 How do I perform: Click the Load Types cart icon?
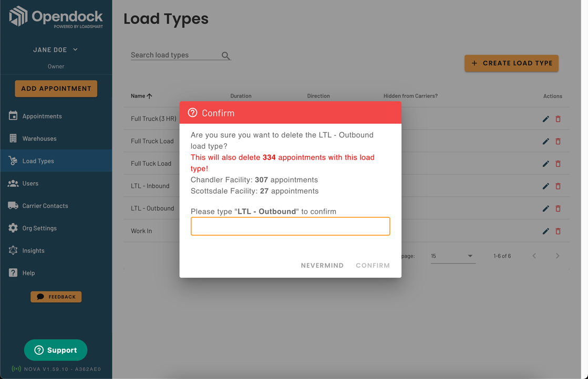(x=13, y=161)
